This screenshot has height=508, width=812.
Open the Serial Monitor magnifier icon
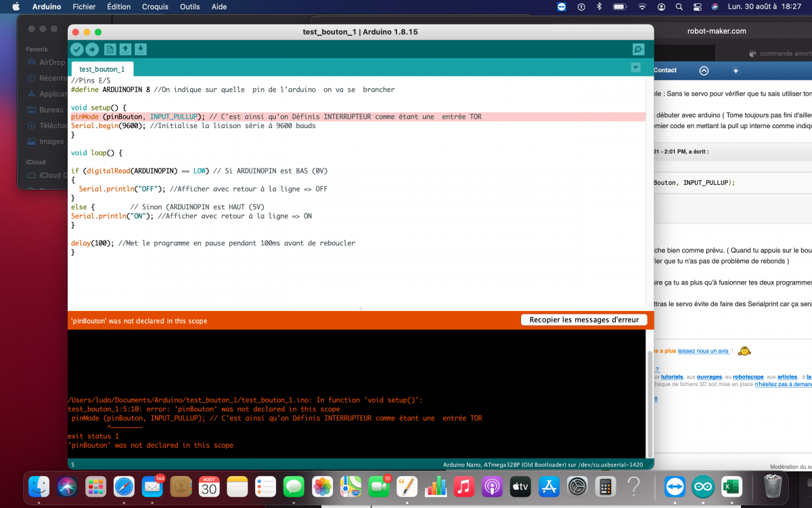point(638,49)
